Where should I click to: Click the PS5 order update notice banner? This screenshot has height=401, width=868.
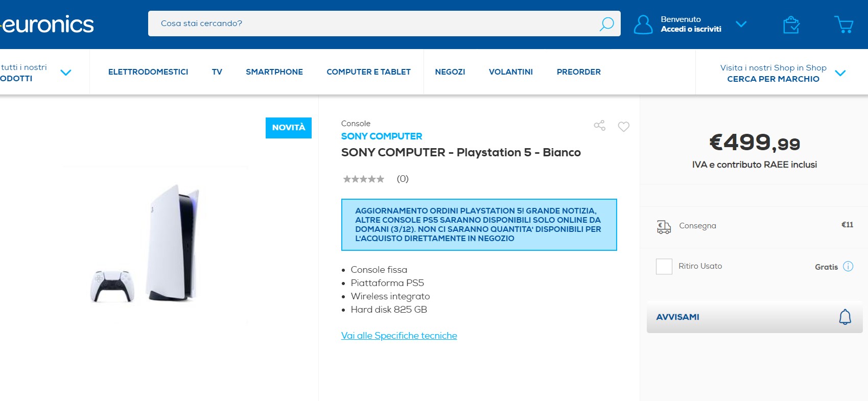[x=479, y=225]
